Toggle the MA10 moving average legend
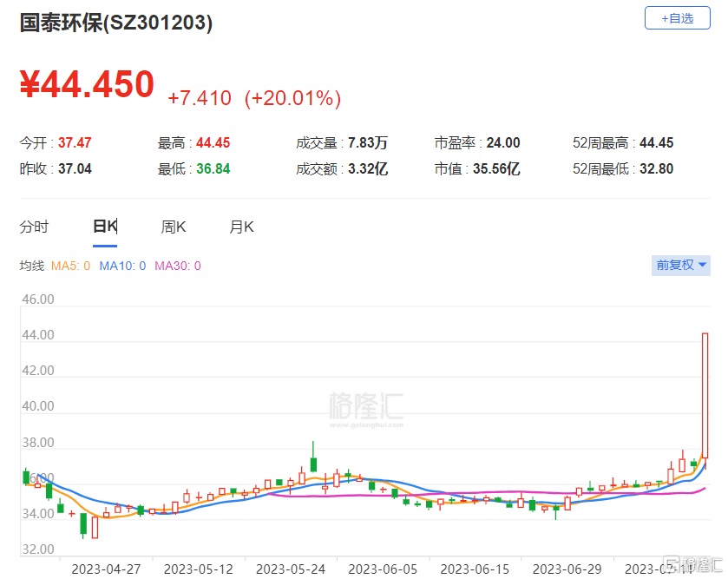The width and height of the screenshot is (728, 579). (x=121, y=266)
